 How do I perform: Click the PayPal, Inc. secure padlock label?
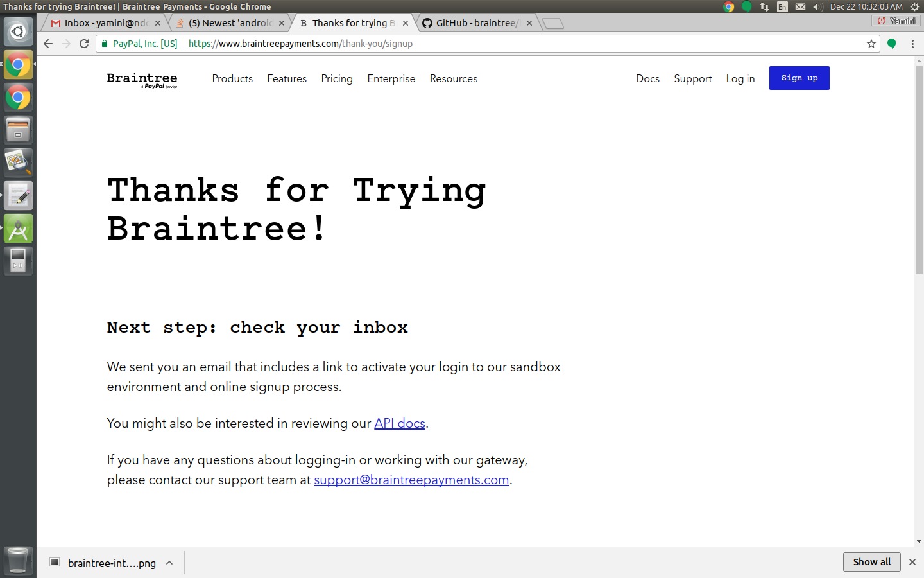(x=139, y=44)
